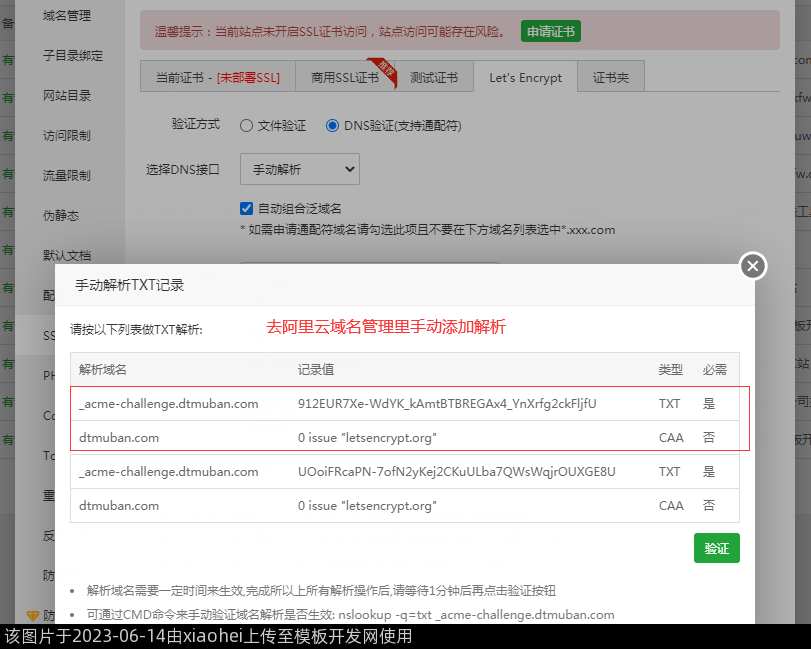
Task: Switch to 商用SSL证书 tab
Action: (344, 77)
